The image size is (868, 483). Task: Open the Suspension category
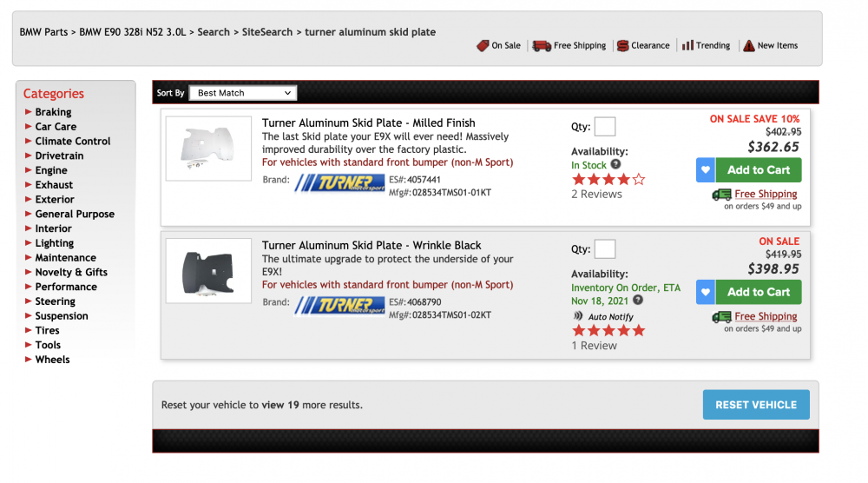point(62,316)
